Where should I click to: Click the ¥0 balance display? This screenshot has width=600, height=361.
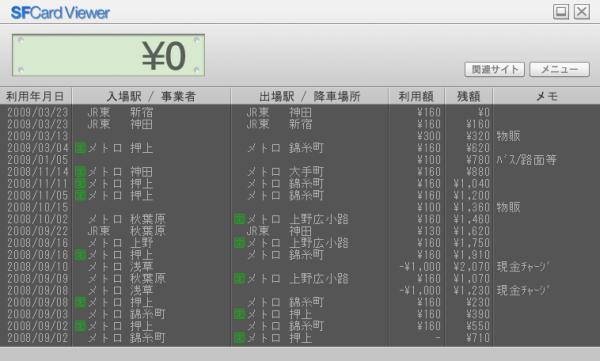[108, 55]
